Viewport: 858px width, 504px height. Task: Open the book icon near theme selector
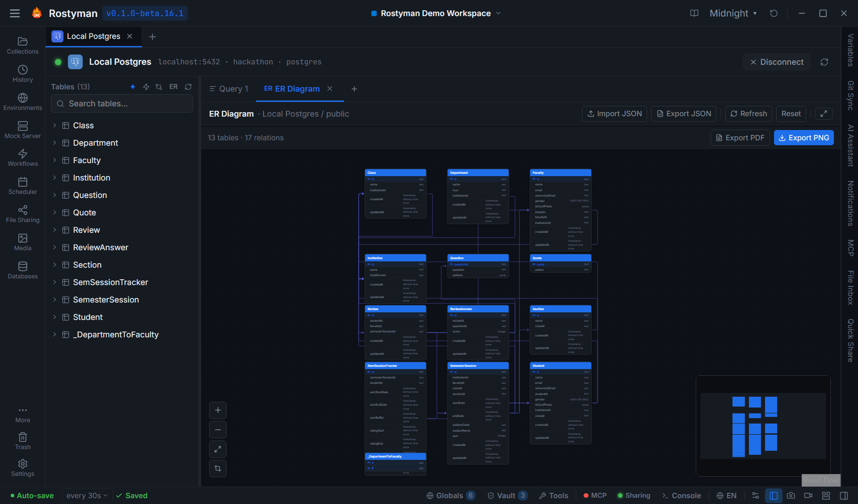pos(694,13)
